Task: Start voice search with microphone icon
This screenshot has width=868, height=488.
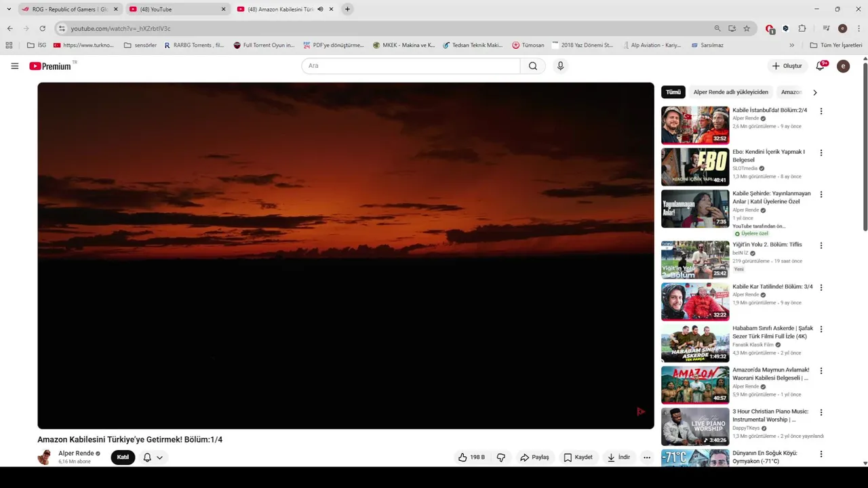Action: point(560,66)
